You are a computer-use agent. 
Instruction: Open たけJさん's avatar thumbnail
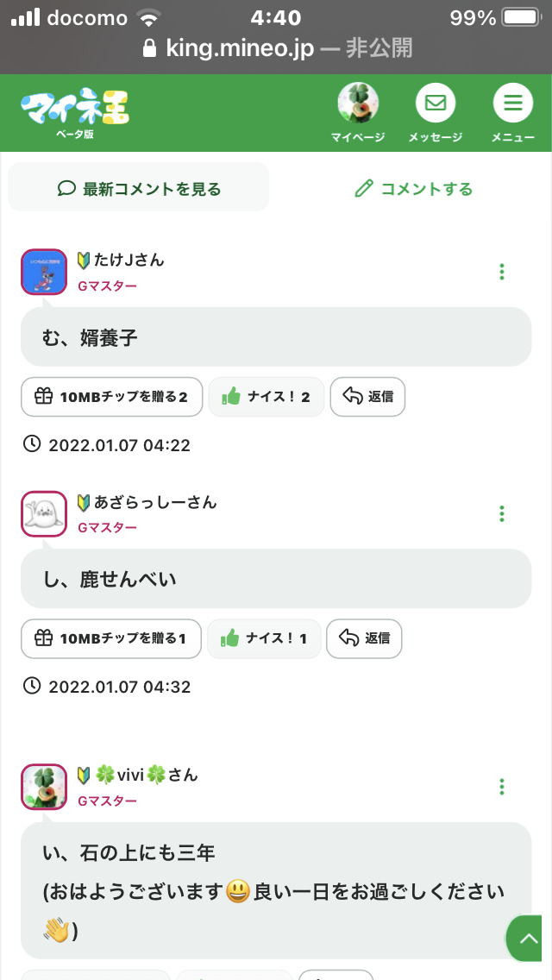43,272
